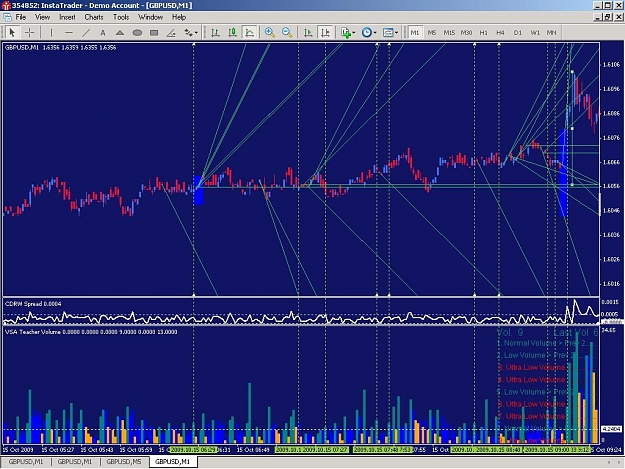Click the 'Vol: 9' volume readout
625x469 pixels.
[x=510, y=332]
